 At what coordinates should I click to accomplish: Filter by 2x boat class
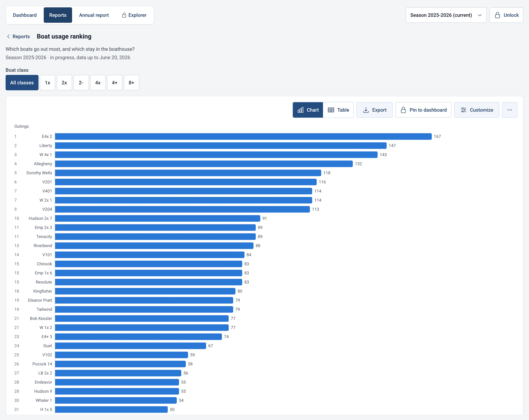(x=64, y=82)
